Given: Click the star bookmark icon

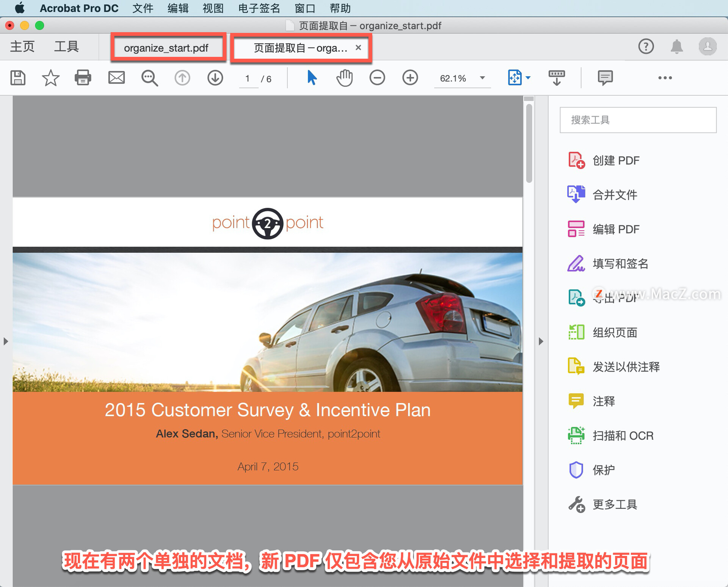Looking at the screenshot, I should [50, 78].
